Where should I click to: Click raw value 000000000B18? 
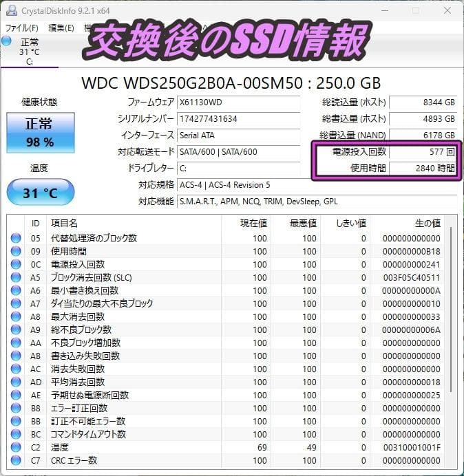click(412, 251)
